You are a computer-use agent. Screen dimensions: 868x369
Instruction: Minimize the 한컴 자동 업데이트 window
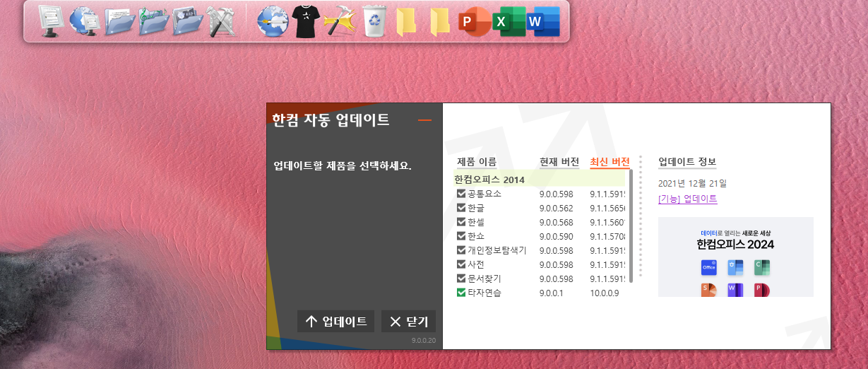[424, 120]
